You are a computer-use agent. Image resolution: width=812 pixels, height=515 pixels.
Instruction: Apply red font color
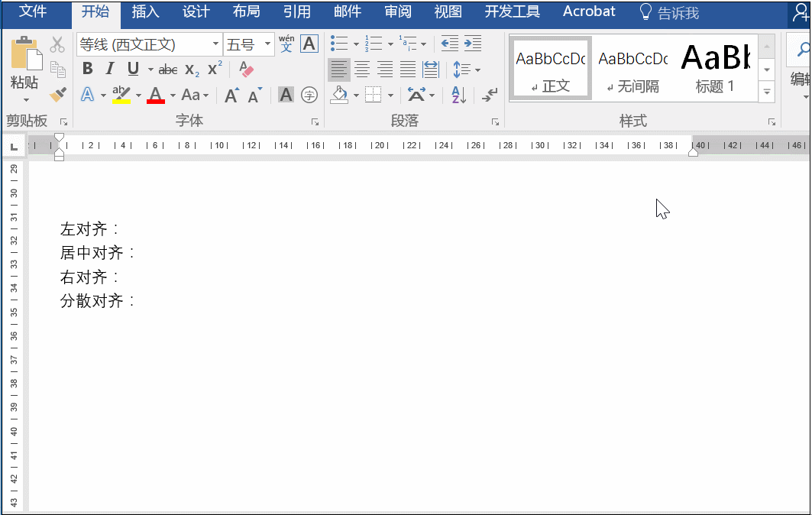pos(156,95)
